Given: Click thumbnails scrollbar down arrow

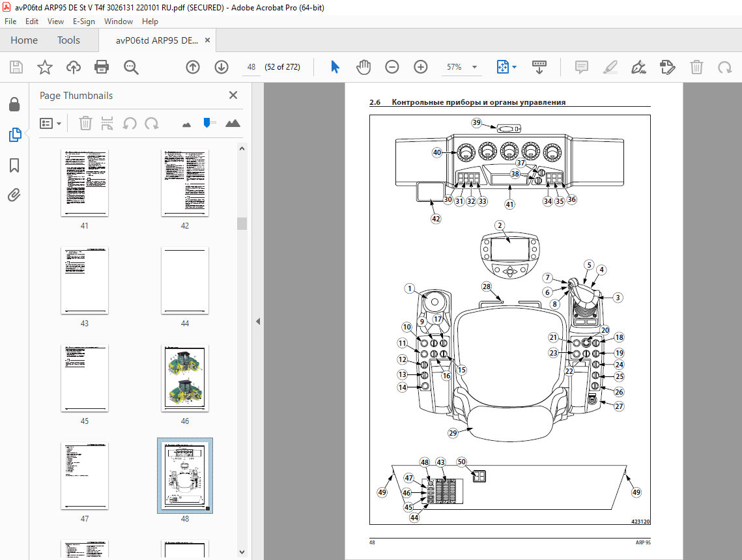Looking at the screenshot, I should click(x=242, y=552).
